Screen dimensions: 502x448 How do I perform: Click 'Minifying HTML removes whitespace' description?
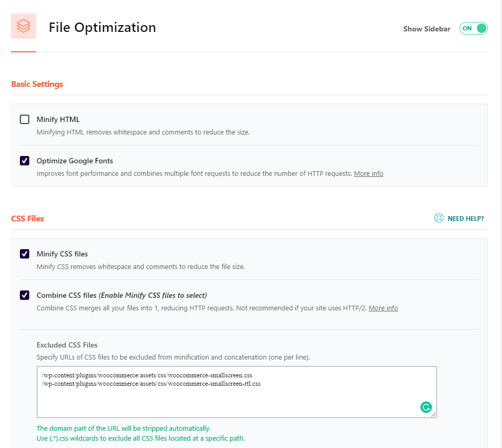tap(143, 132)
